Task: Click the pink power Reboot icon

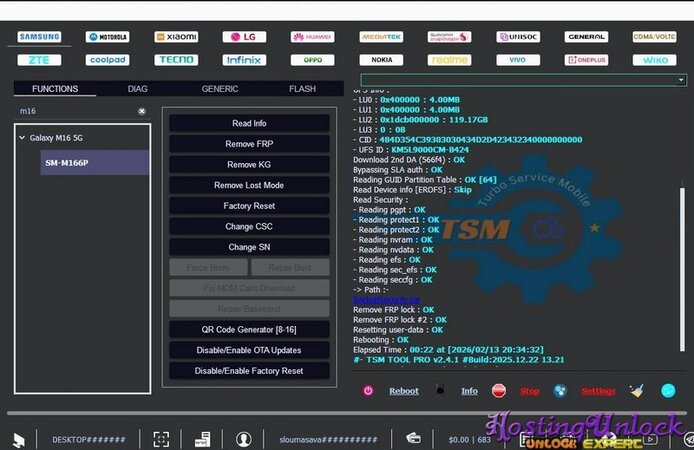Action: click(x=368, y=391)
